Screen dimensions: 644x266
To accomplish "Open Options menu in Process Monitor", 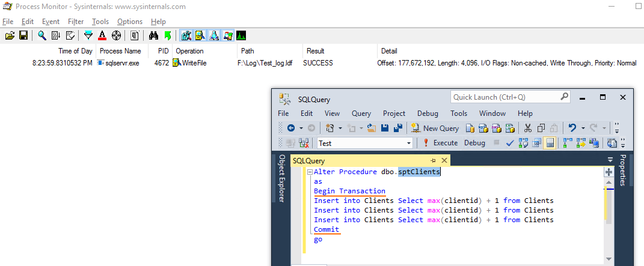I will [x=130, y=21].
